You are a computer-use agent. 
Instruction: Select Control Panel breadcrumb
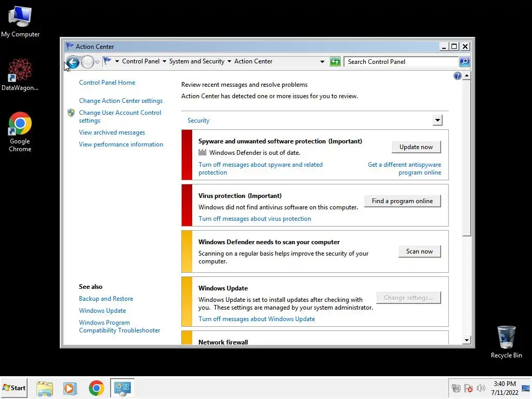point(140,61)
